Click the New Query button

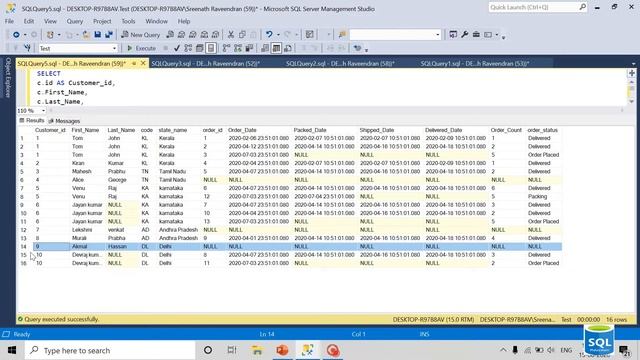tap(141, 35)
